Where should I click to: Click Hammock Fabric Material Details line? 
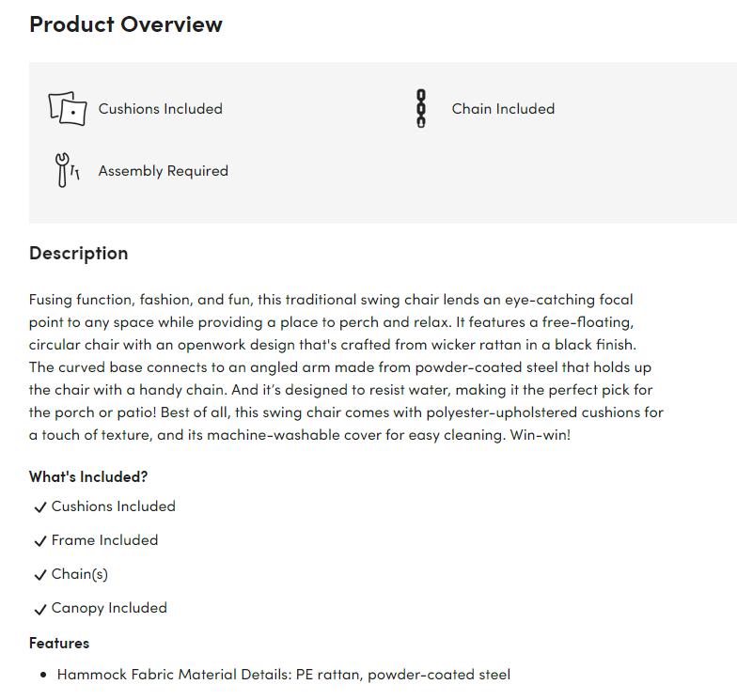tap(284, 675)
